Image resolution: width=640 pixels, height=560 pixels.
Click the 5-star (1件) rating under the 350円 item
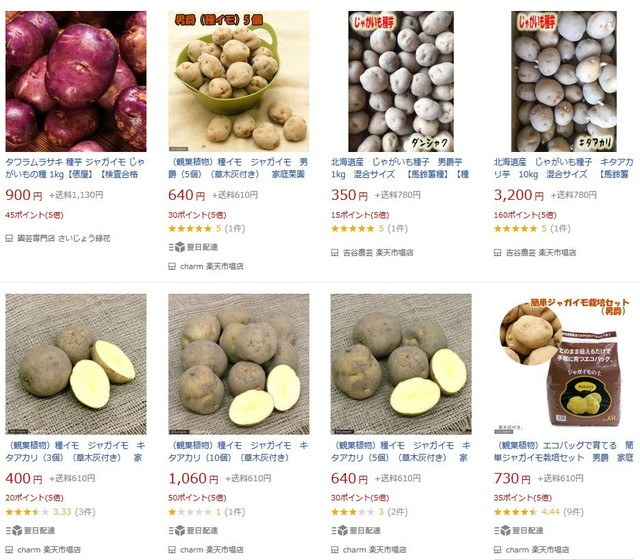[x=369, y=229]
